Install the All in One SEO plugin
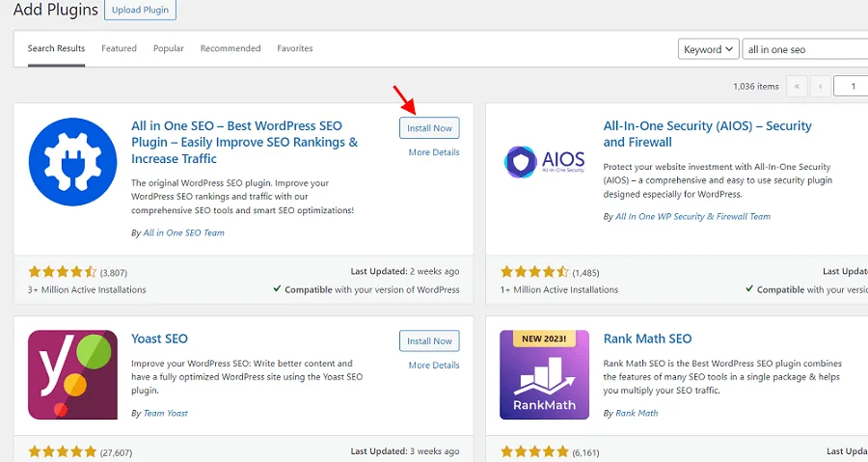This screenshot has height=462, width=868. [429, 128]
